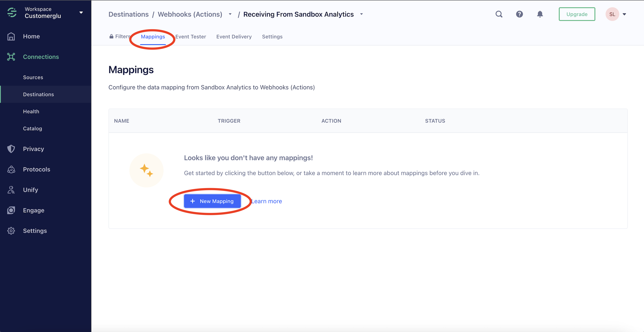644x332 pixels.
Task: Click the Protocols sidebar icon
Action: coord(11,169)
